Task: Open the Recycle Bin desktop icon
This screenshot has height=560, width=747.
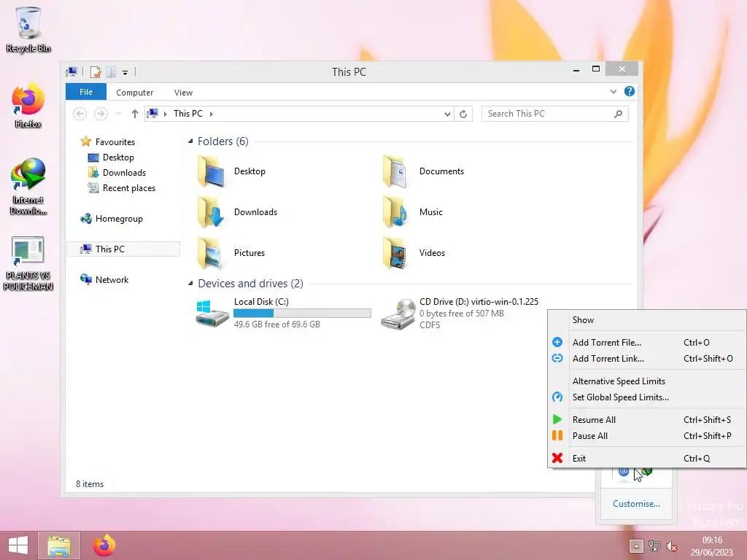Action: [x=28, y=29]
